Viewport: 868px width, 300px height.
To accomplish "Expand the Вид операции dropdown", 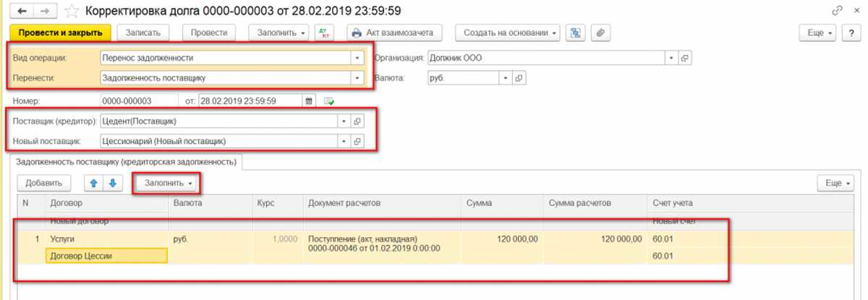I will pyautogui.click(x=356, y=58).
